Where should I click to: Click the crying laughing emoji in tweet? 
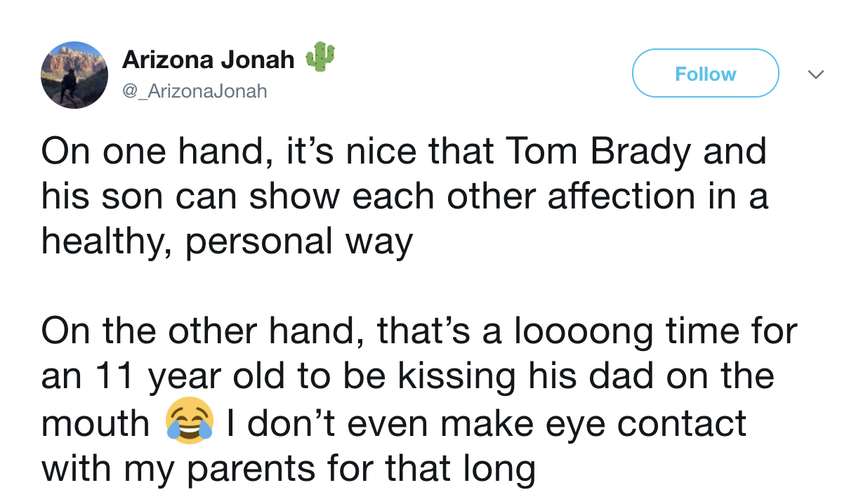[190, 421]
